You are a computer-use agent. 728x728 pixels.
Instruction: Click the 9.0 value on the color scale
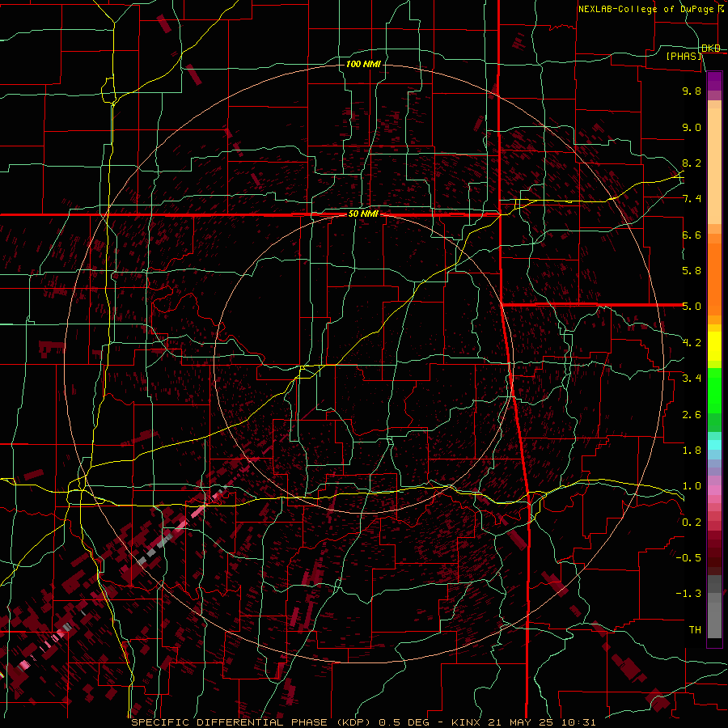[692, 127]
